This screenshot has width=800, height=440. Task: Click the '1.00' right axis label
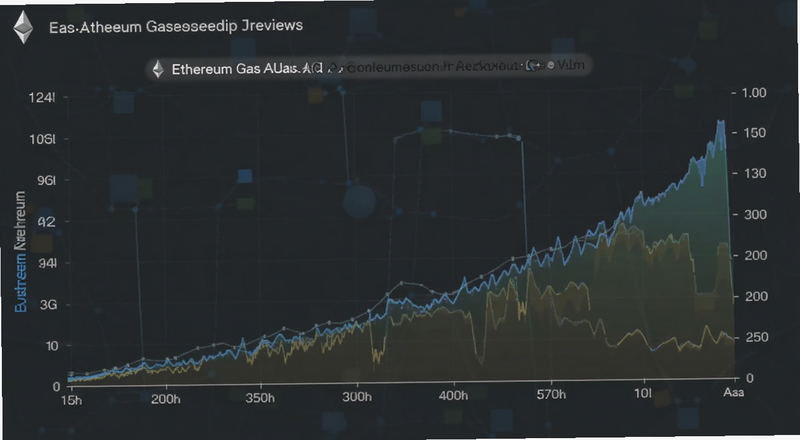pos(754,92)
